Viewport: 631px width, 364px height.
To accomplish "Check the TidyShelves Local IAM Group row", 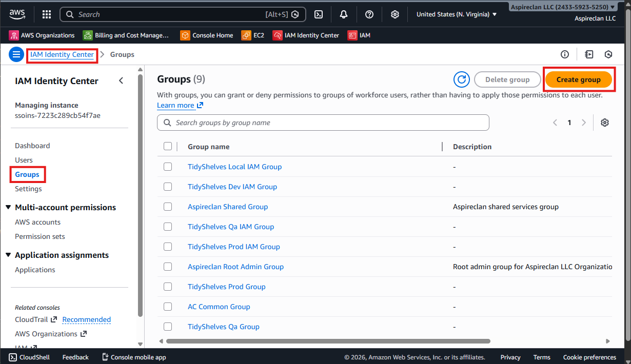I will coord(168,167).
